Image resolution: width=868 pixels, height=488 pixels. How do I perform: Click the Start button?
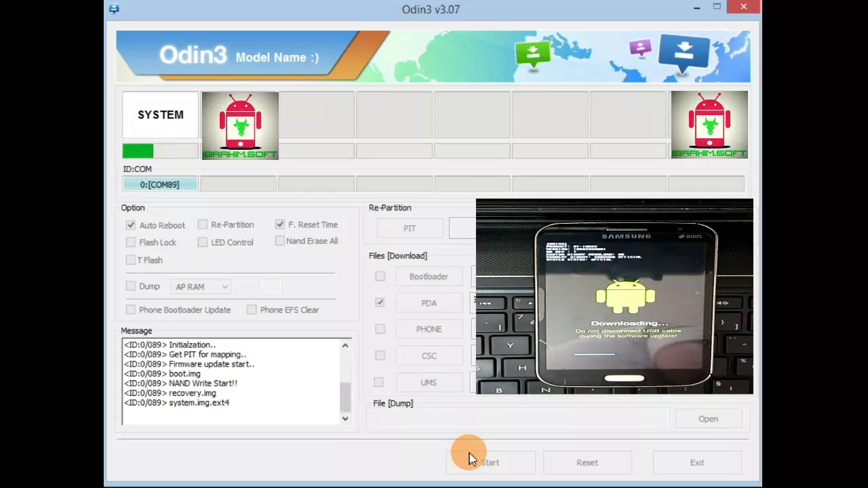[x=490, y=462]
